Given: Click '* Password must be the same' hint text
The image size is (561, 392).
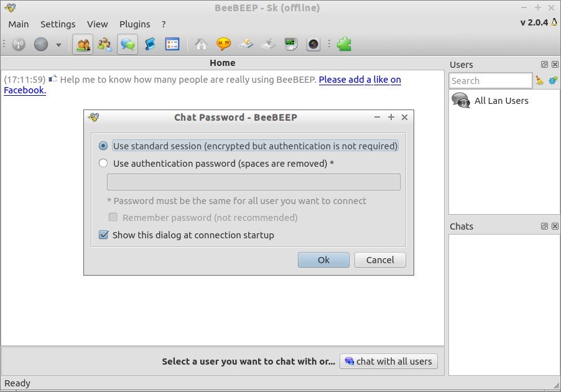Looking at the screenshot, I should (x=236, y=201).
